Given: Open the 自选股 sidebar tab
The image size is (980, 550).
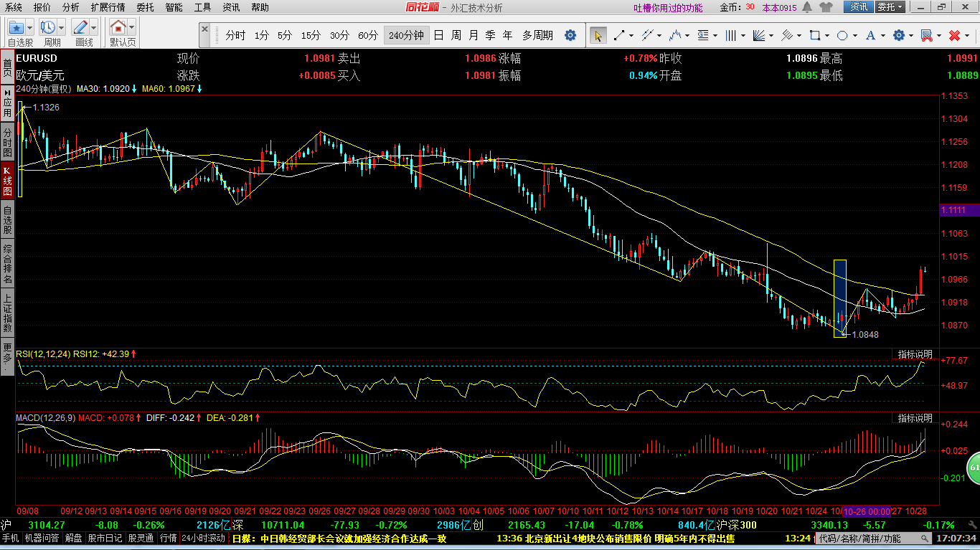Looking at the screenshot, I should [x=7, y=219].
